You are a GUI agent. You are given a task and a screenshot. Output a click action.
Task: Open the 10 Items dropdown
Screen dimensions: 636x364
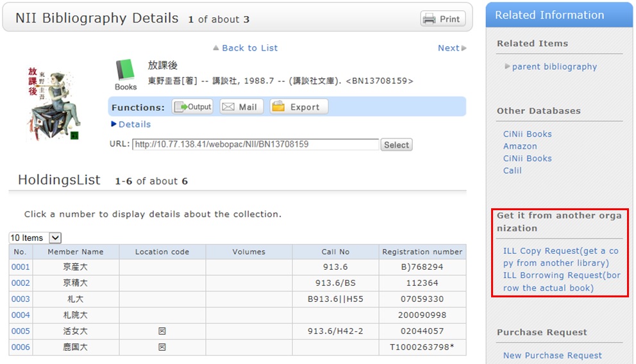(x=35, y=238)
